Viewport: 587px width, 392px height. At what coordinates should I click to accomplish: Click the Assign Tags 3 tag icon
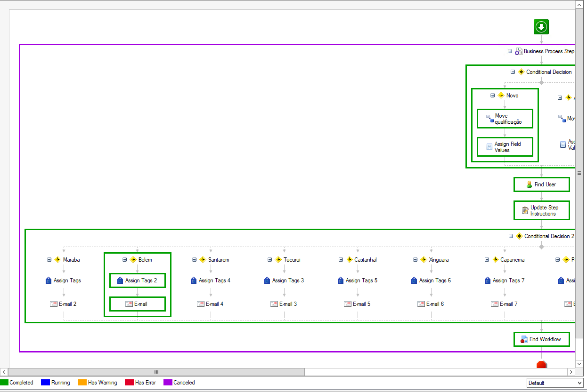(x=267, y=280)
